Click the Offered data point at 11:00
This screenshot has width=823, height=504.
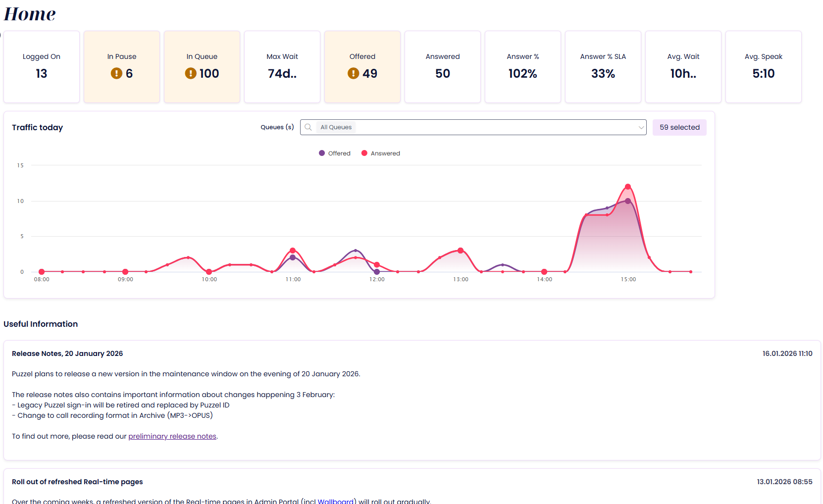click(293, 257)
